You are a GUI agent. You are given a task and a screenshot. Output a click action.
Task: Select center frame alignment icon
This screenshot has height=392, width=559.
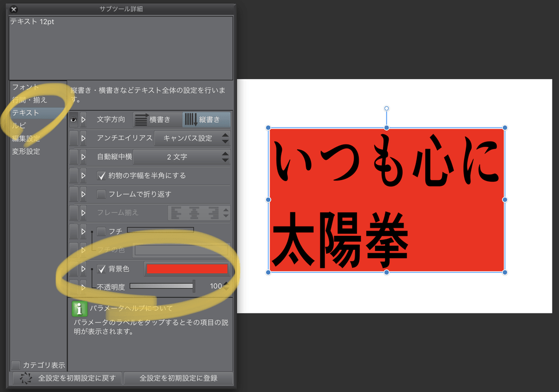tap(194, 213)
